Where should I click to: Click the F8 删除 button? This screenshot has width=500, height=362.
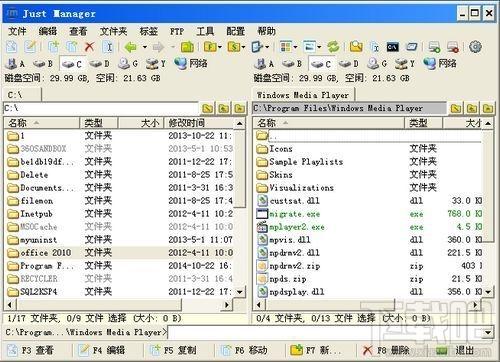pos(386,350)
